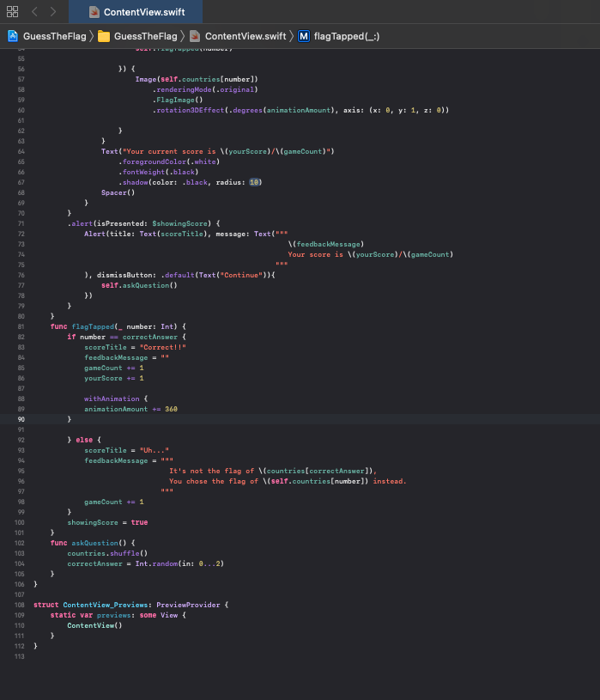600x700 pixels.
Task: Click 'Spacer()' on line 68
Action: (x=118, y=192)
